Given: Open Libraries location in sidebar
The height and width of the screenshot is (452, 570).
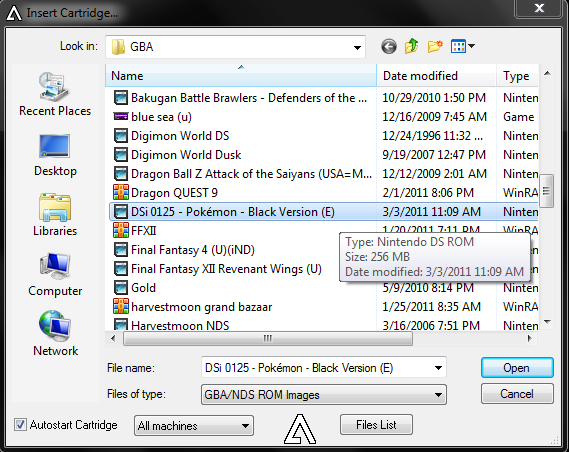Looking at the screenshot, I should [55, 215].
